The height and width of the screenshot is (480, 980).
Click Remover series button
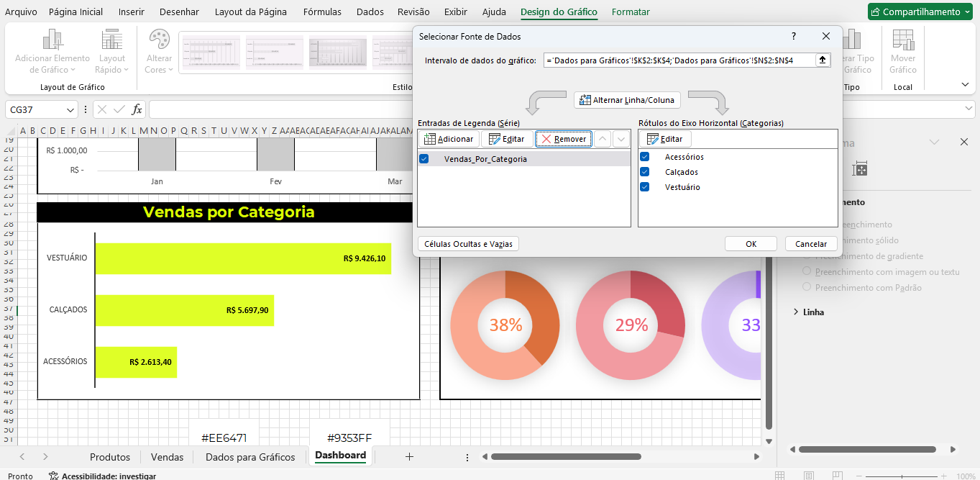point(564,139)
